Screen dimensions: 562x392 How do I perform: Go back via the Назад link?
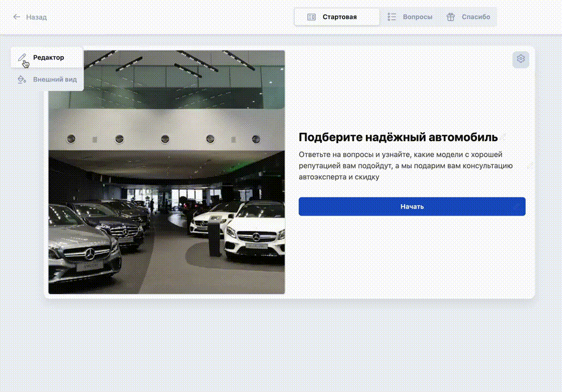click(x=36, y=17)
